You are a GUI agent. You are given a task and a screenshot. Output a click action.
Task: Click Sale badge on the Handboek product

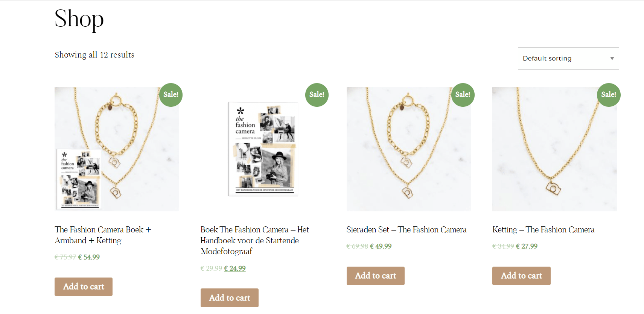[317, 95]
